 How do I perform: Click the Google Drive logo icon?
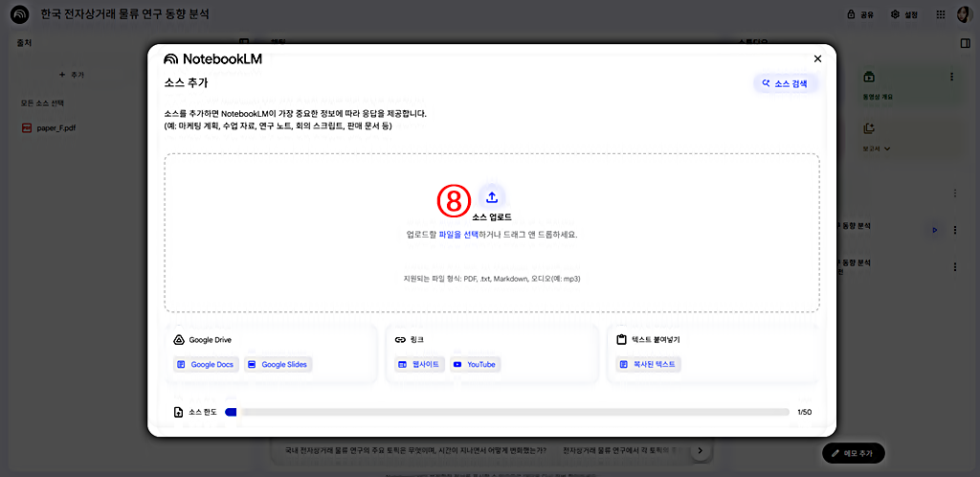(x=178, y=340)
